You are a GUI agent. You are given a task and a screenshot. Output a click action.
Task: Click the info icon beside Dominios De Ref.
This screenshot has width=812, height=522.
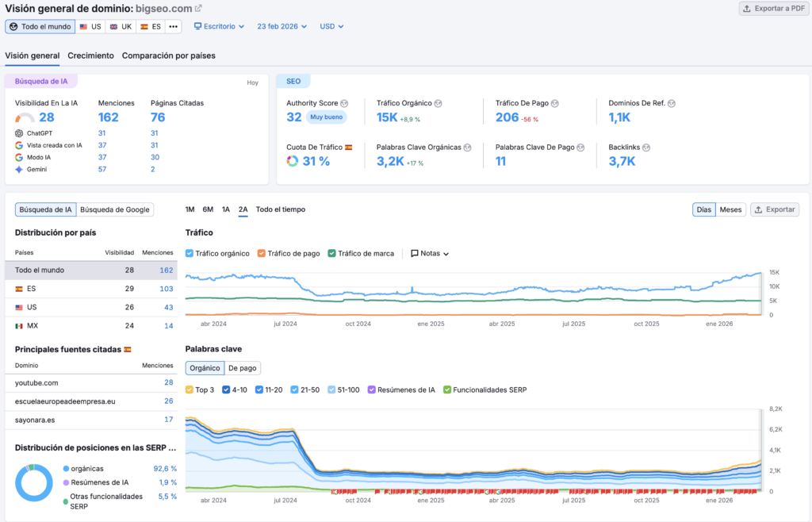point(672,103)
